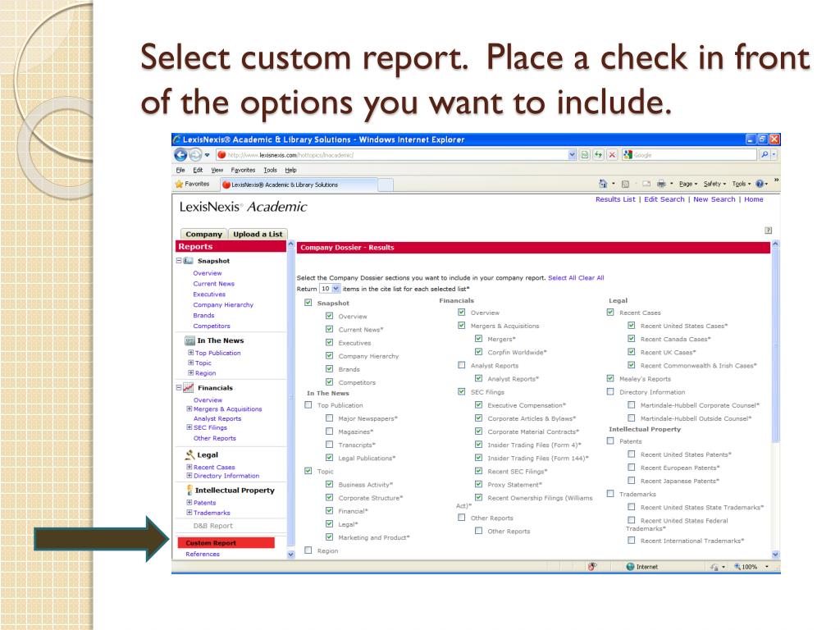Click the Financials chart icon in sidebar

coord(189,388)
